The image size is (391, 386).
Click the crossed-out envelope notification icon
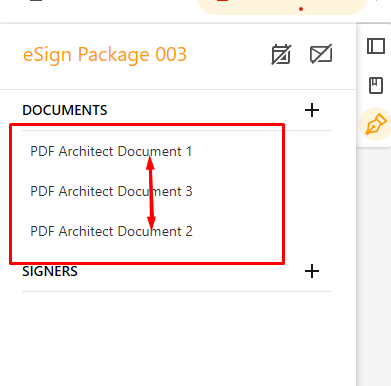tap(321, 54)
